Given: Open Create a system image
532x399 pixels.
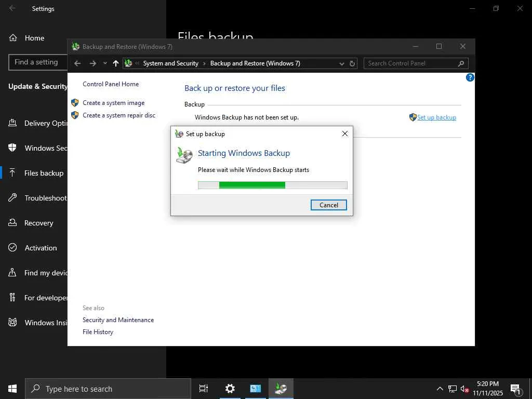Looking at the screenshot, I should pos(114,103).
